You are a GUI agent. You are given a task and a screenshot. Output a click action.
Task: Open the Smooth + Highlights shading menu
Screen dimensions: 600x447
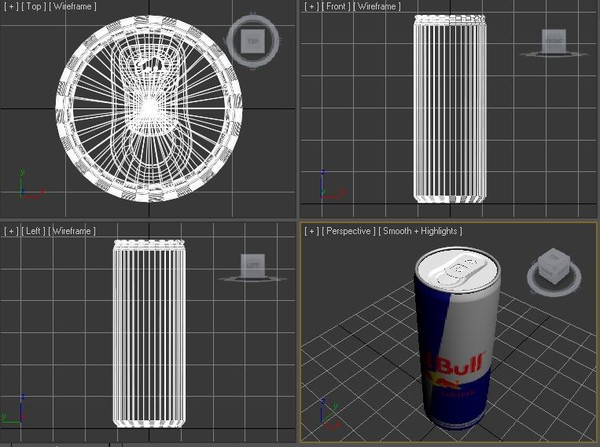[x=421, y=231]
